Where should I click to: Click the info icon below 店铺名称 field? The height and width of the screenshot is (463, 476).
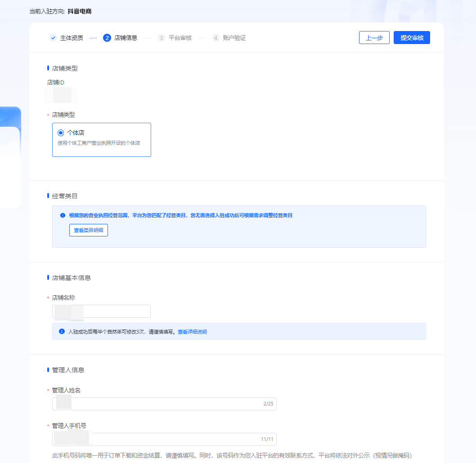pos(62,332)
